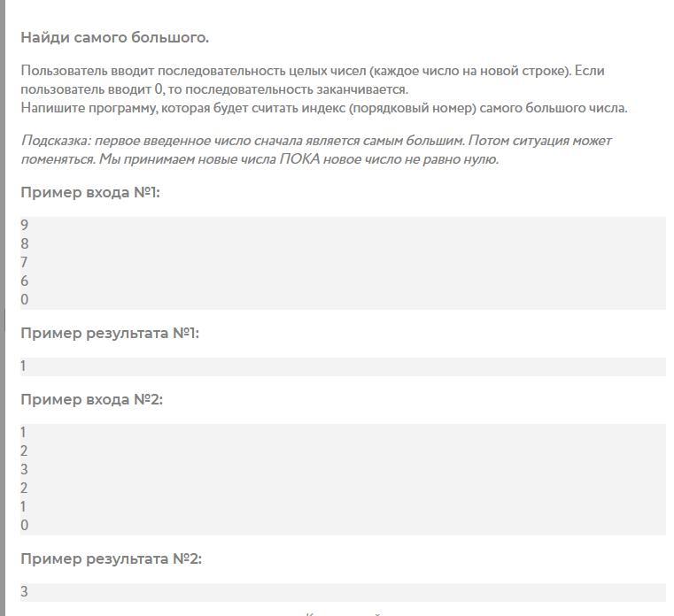674x616 pixels.
Task: Click the "Пример входа №1:" heading
Action: pos(90,192)
